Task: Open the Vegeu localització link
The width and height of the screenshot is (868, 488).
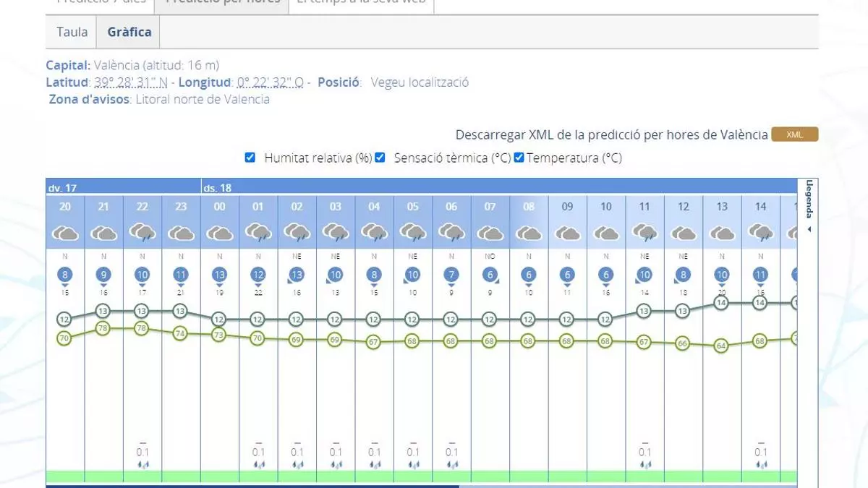Action: click(x=420, y=82)
